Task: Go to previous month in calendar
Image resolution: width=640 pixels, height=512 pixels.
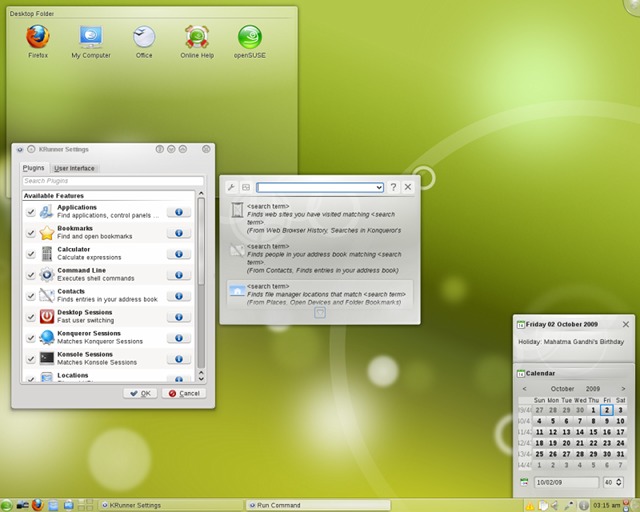Action: pos(524,389)
